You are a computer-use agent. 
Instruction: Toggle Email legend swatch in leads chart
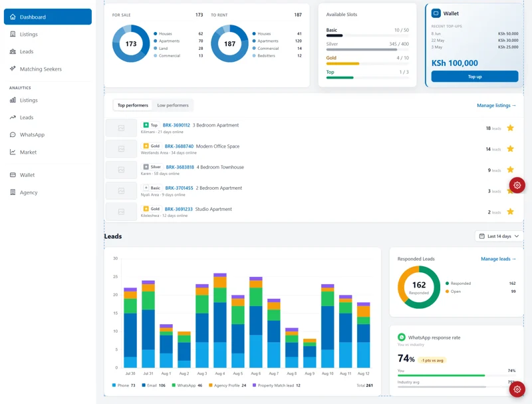pyautogui.click(x=144, y=385)
